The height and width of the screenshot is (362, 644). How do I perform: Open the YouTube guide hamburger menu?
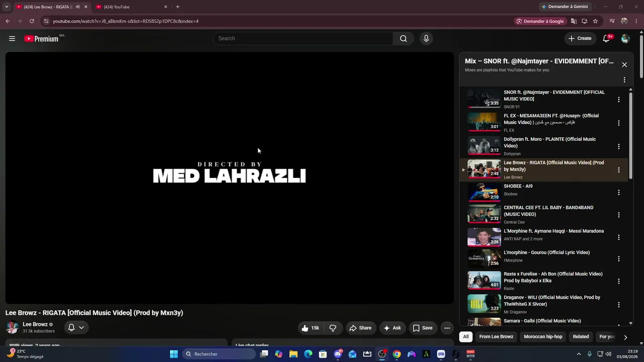tap(12, 39)
